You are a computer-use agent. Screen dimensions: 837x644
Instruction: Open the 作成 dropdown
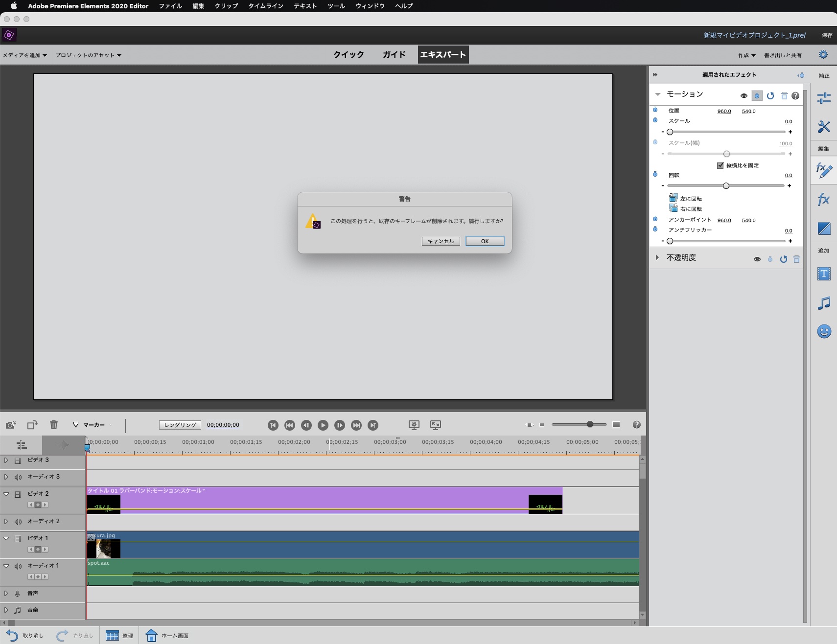[x=746, y=55]
